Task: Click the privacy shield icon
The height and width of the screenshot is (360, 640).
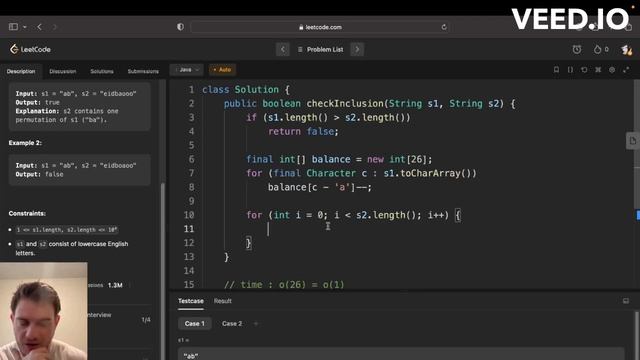Action: tap(180, 27)
